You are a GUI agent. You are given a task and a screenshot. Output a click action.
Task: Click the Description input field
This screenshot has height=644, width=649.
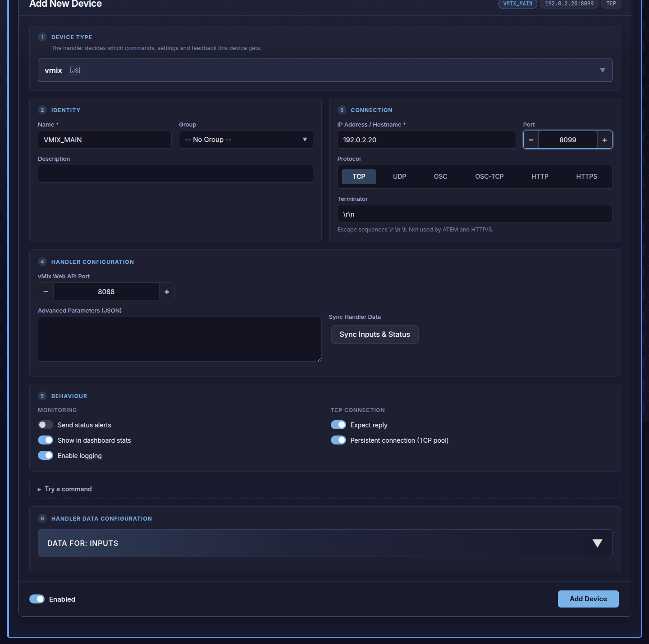pyautogui.click(x=175, y=174)
